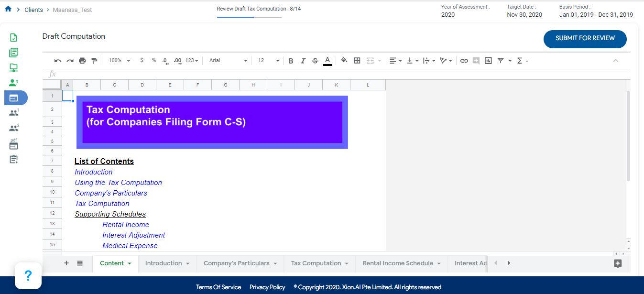Open the fill color picker
644x294 pixels.
tap(344, 61)
